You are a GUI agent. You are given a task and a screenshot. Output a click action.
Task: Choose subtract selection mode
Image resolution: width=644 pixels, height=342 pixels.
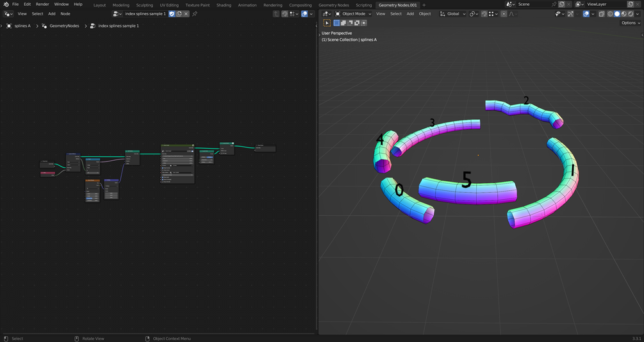click(x=350, y=23)
